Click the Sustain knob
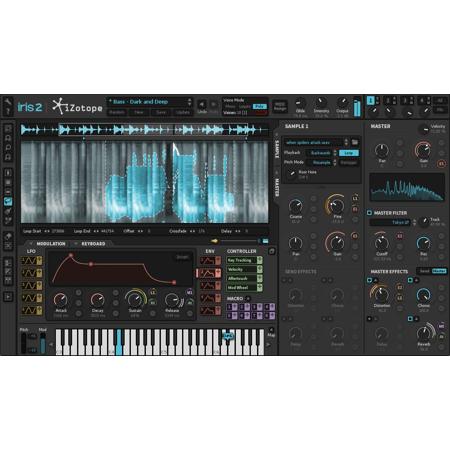 pyautogui.click(x=135, y=299)
